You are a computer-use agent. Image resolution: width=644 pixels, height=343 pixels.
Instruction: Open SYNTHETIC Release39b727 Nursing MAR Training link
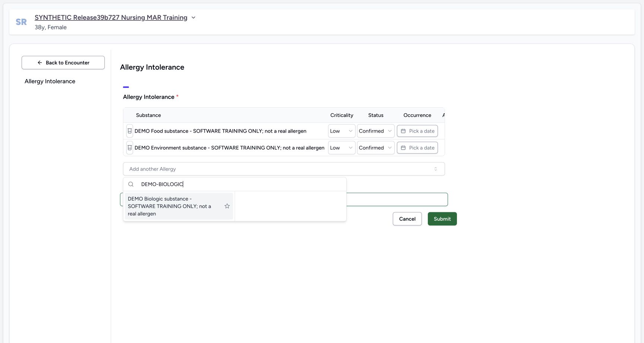111,18
